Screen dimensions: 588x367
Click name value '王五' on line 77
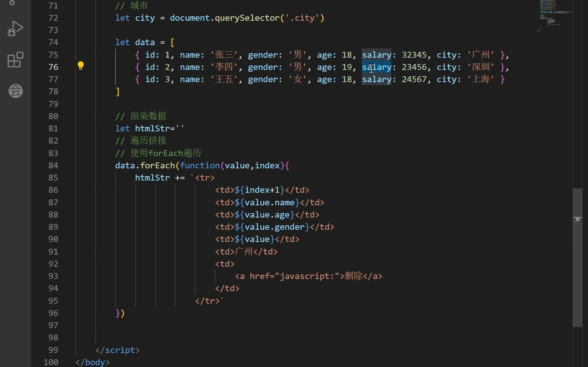point(224,79)
